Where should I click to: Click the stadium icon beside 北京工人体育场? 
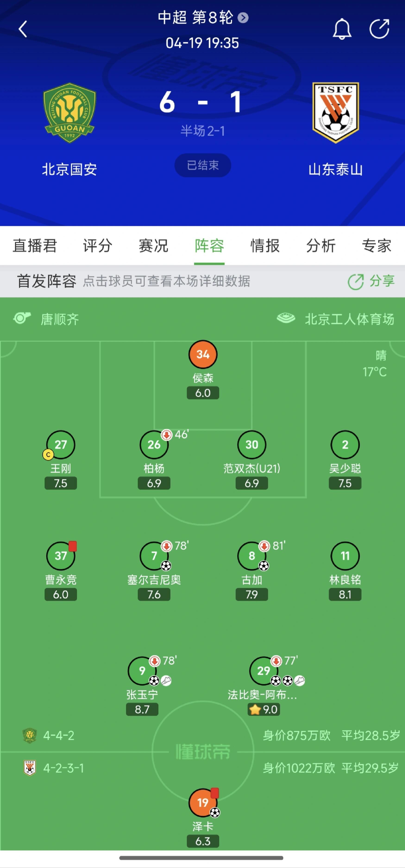click(286, 317)
